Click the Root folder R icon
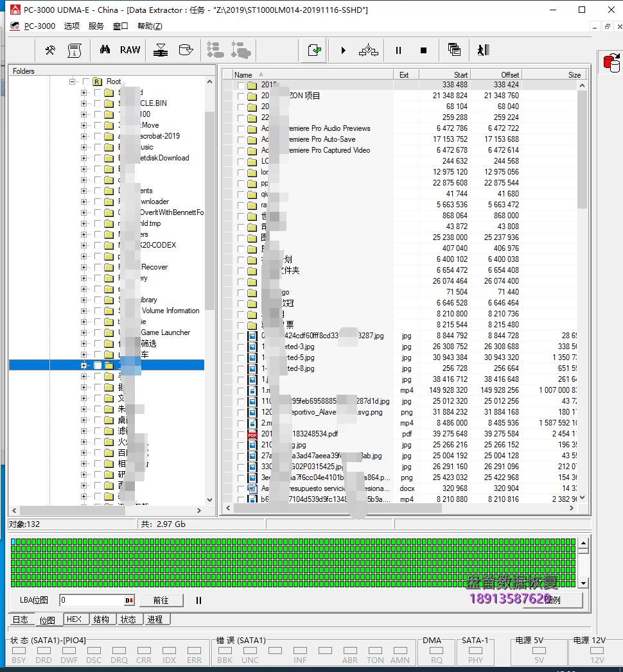 [x=98, y=82]
